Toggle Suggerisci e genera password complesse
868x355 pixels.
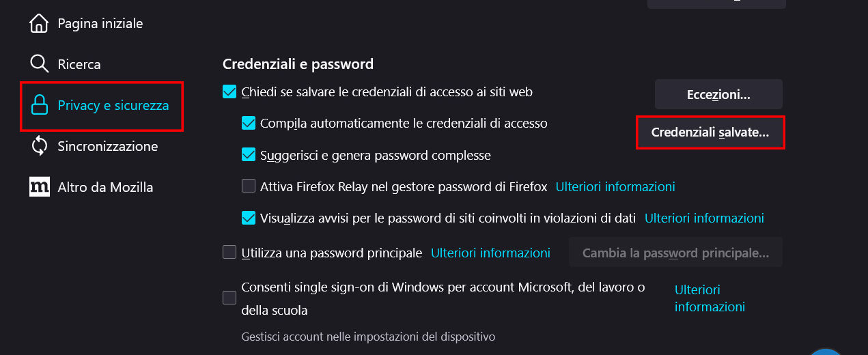[249, 155]
